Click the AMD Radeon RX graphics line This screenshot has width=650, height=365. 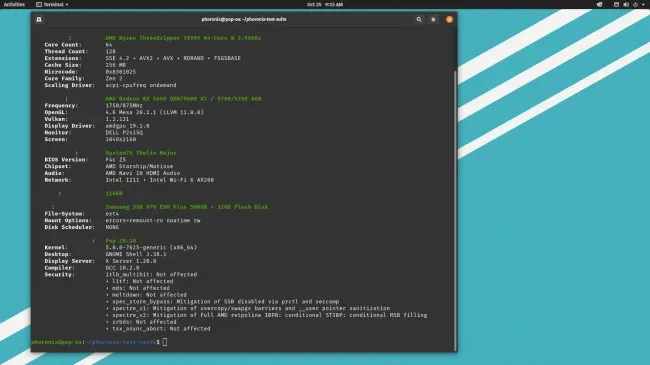pos(183,99)
